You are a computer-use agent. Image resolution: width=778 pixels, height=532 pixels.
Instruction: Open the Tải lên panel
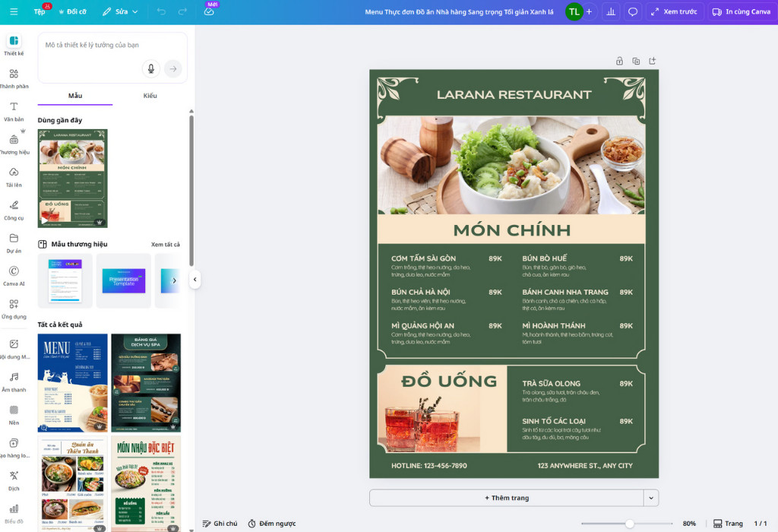click(x=13, y=176)
